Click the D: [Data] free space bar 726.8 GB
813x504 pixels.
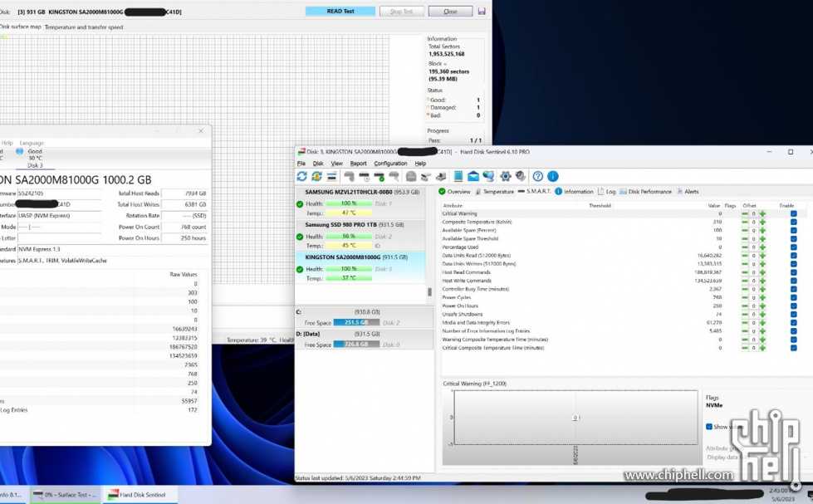[x=356, y=345]
